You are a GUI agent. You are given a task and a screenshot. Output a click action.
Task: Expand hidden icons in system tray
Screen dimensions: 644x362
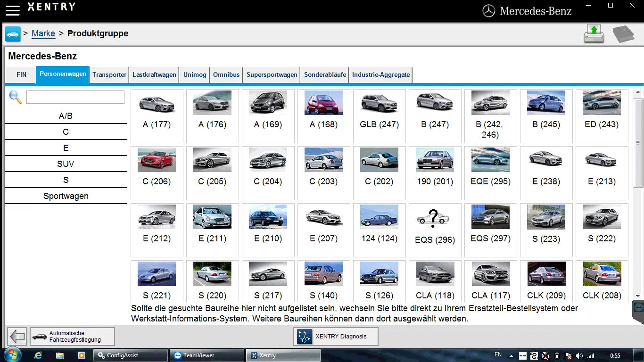tap(512, 355)
